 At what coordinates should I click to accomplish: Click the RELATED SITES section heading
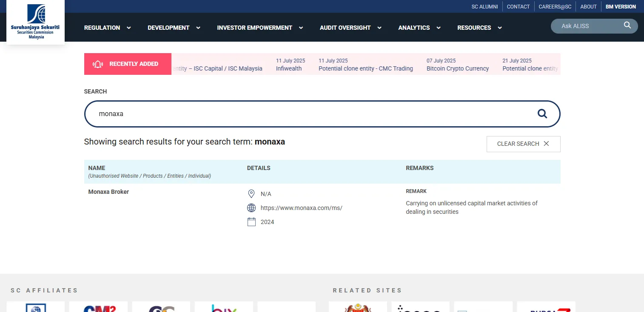click(368, 290)
